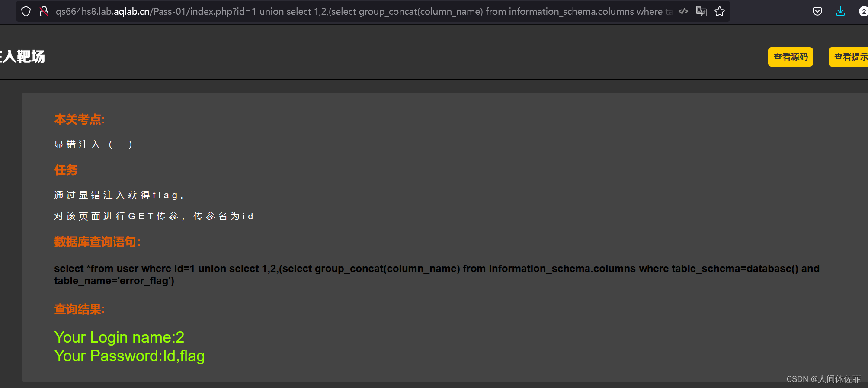This screenshot has width=868, height=388.
Task: Translate this page via translate icon
Action: [701, 12]
